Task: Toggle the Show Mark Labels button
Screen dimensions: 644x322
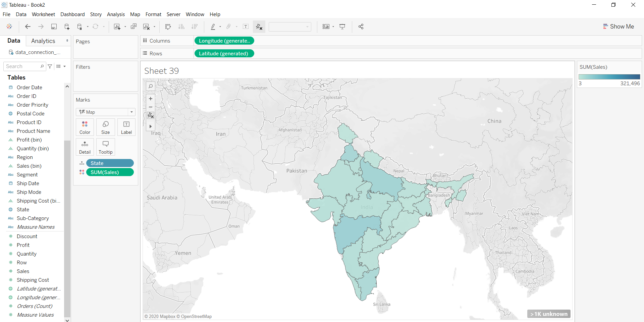Action: tap(246, 27)
